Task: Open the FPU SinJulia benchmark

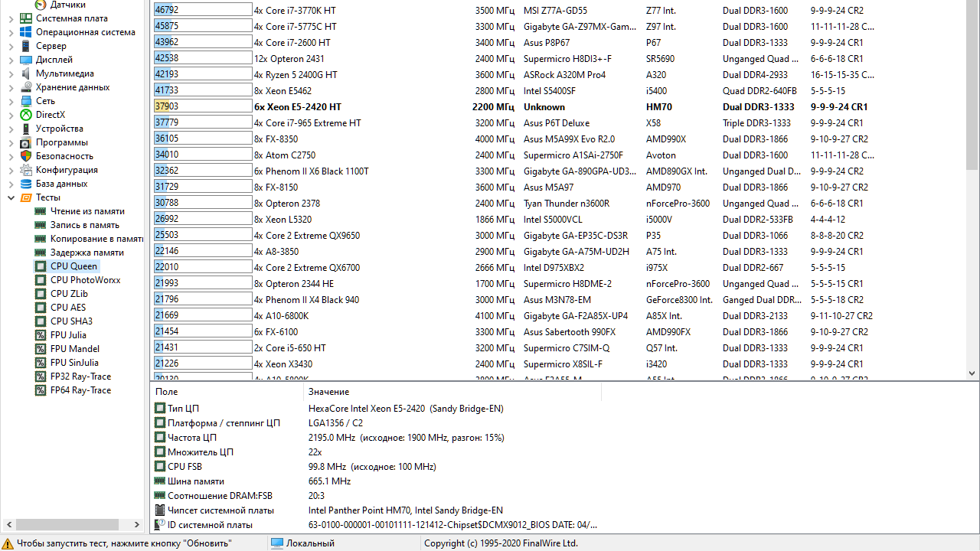Action: [x=74, y=363]
